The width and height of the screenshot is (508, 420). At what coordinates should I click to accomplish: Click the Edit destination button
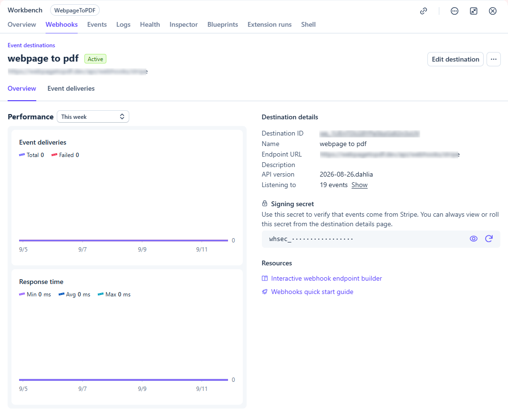tap(455, 59)
